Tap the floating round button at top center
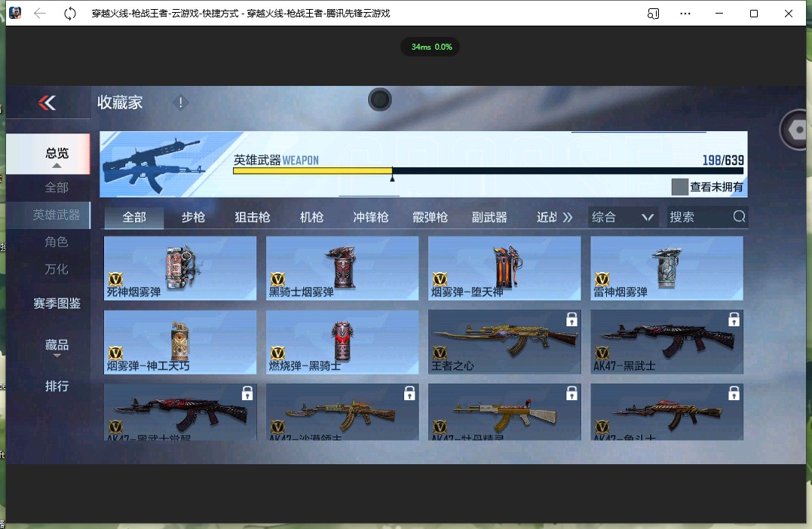Screen dimensions: 812x529 point(379,99)
